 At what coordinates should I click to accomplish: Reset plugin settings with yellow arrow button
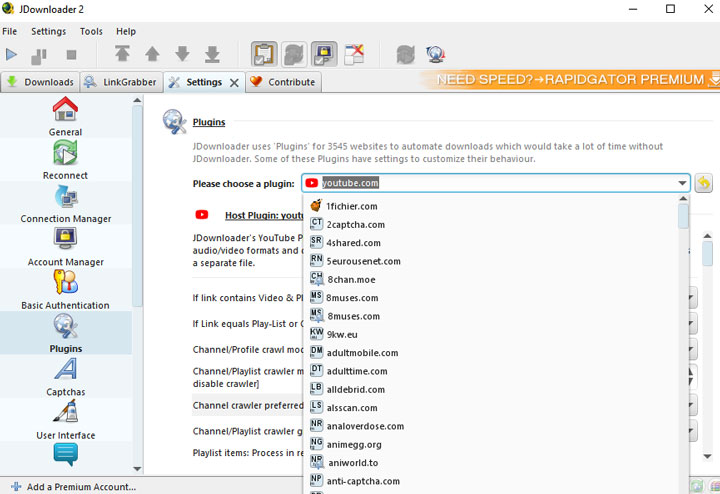coord(703,183)
